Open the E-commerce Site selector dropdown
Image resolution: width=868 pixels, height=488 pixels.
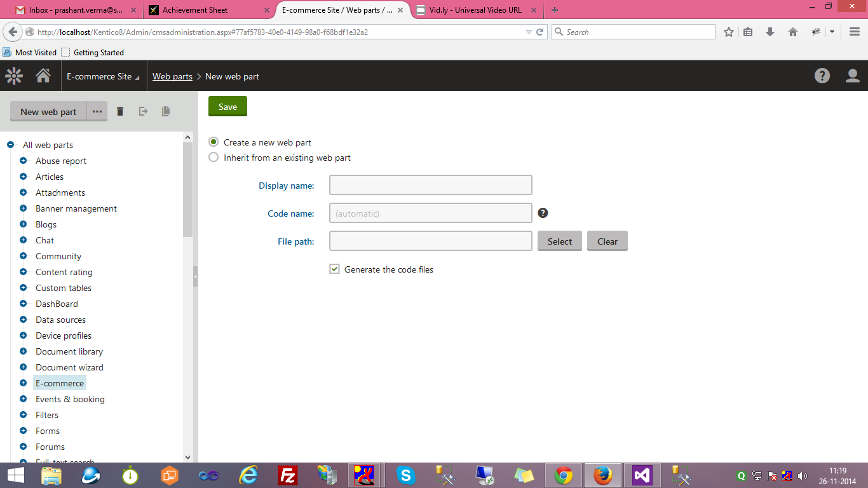pos(104,76)
